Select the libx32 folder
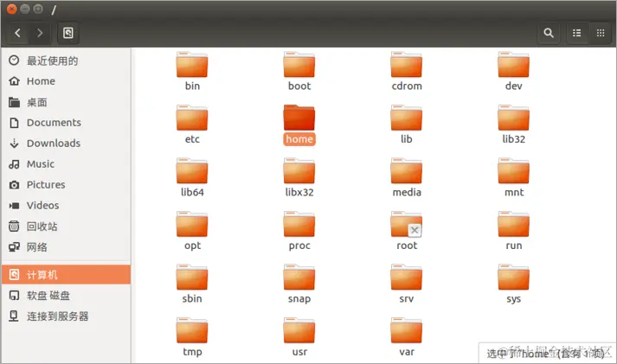The width and height of the screenshot is (617, 364). pyautogui.click(x=299, y=177)
